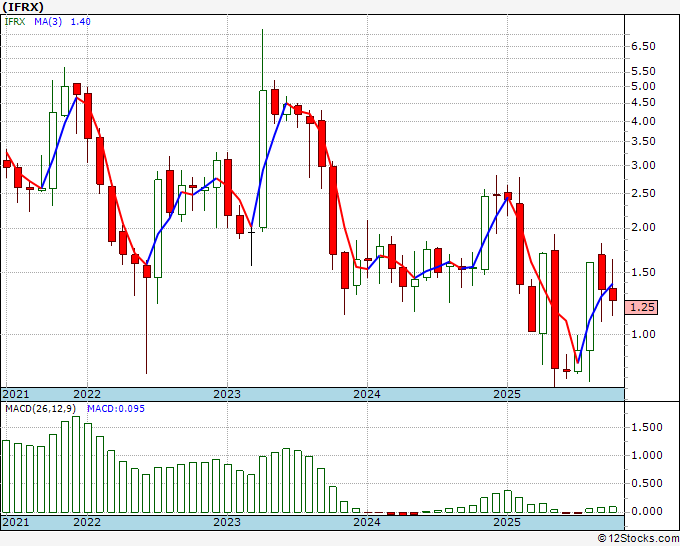
Task: Click 2021 on the price chart timeline
Action: click(x=16, y=394)
